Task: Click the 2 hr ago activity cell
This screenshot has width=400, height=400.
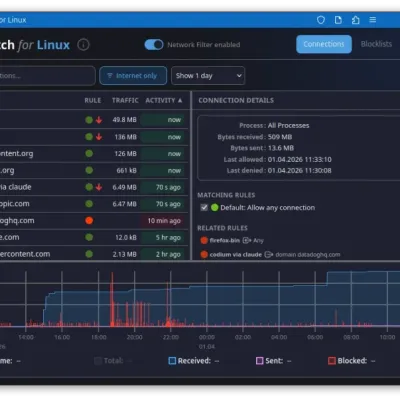Action: click(x=163, y=254)
